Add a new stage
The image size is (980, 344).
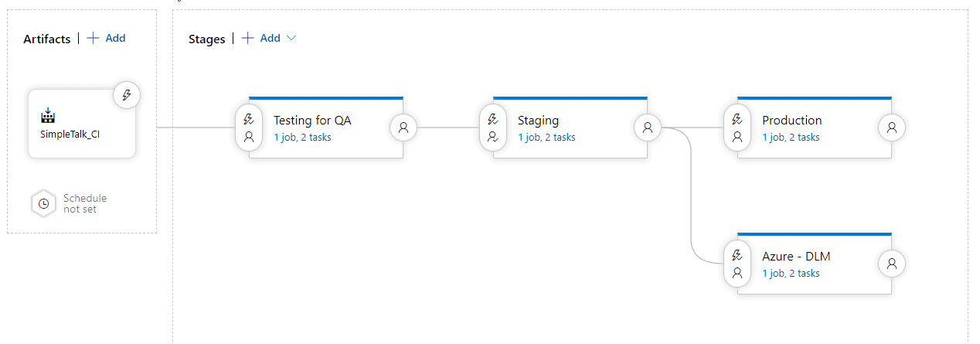pyautogui.click(x=261, y=38)
